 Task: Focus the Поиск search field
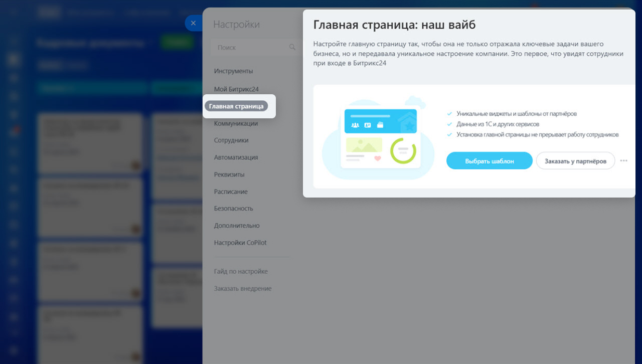pos(256,47)
